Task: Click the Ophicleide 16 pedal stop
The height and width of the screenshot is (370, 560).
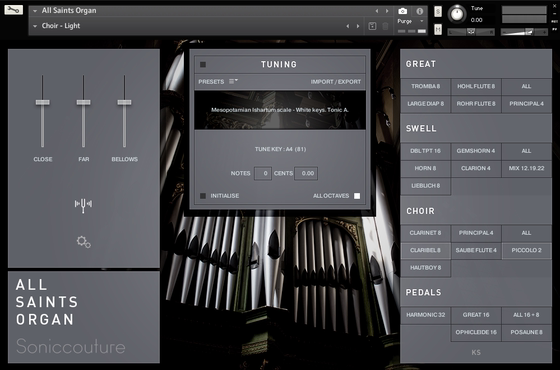Action: 476,332
